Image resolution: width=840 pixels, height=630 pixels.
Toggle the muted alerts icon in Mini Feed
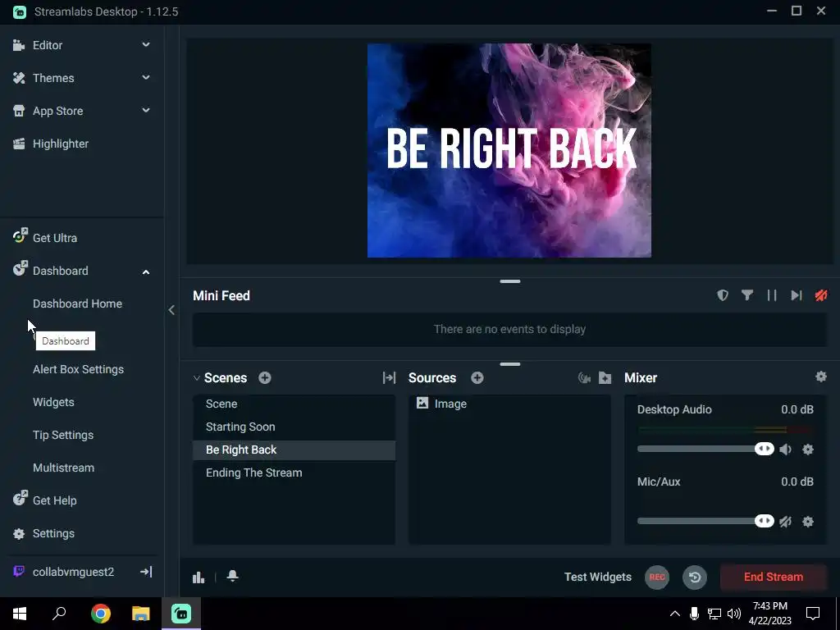point(821,295)
